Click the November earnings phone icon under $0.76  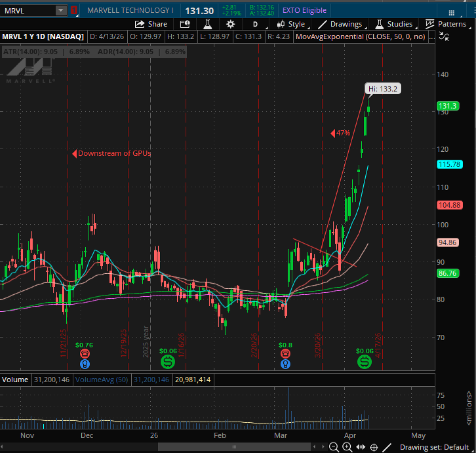coord(84,354)
